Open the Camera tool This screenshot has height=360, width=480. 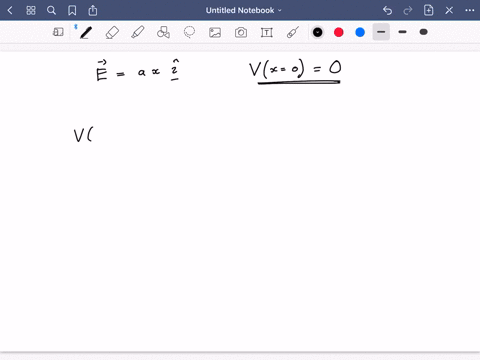pyautogui.click(x=241, y=32)
